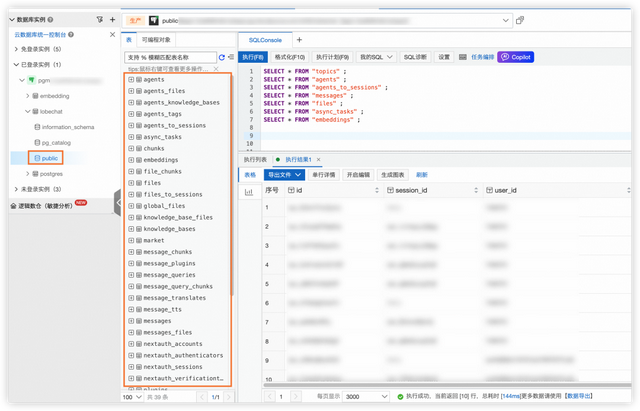This screenshot has width=640, height=411.
Task: Click the 执行(F8) button
Action: click(253, 57)
